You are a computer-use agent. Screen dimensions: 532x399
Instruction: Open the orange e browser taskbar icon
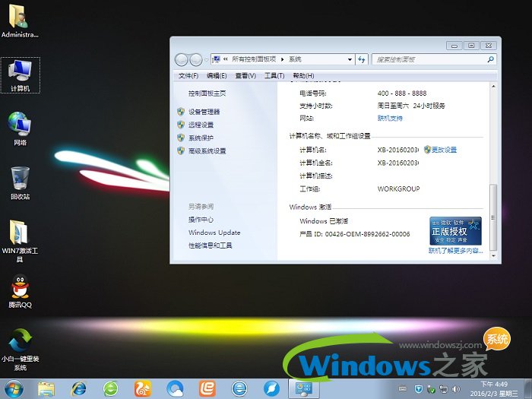coord(207,389)
